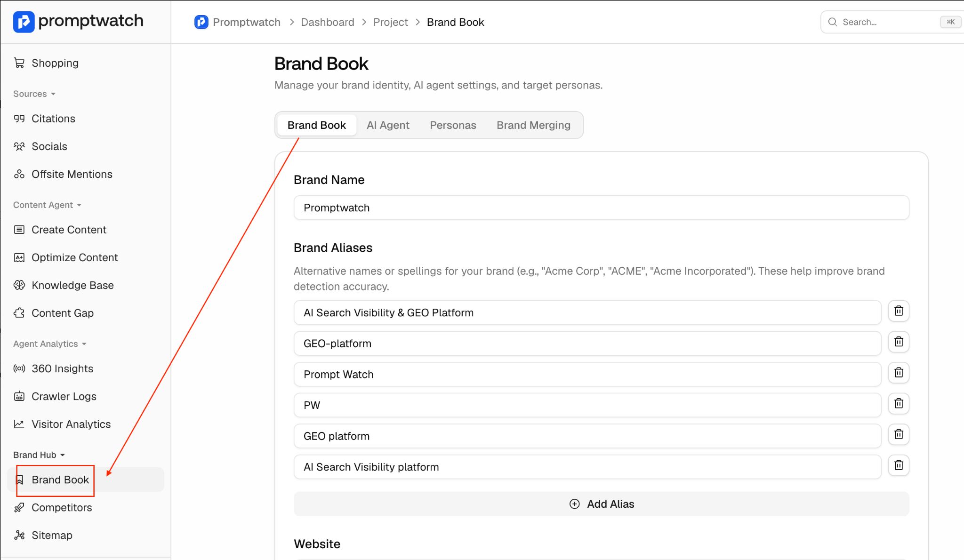This screenshot has width=964, height=560.
Task: Delete the 'Prompt Watch' alias
Action: [x=899, y=373]
